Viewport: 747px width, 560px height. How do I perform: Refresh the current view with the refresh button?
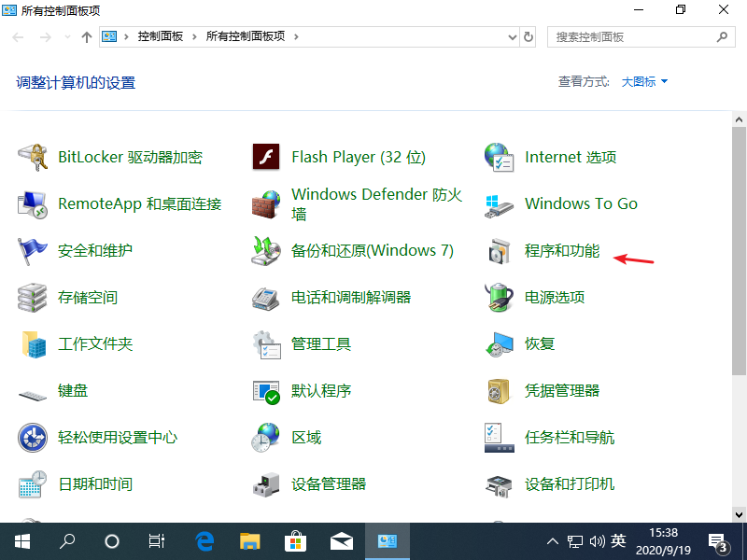[529, 36]
